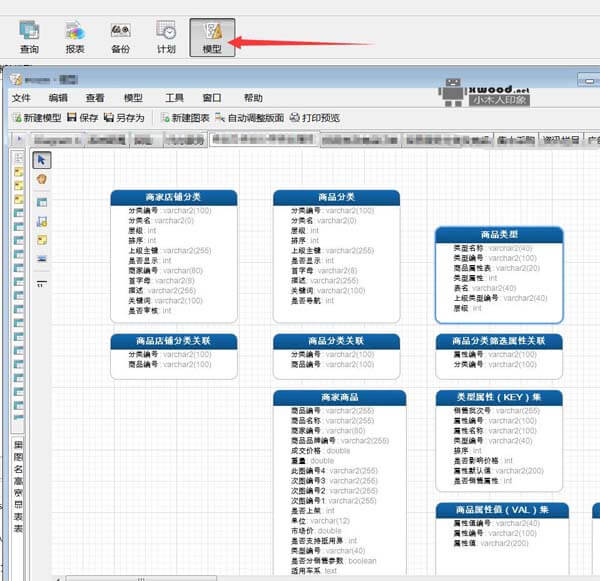
Task: Click the 成交价格 double field in 商家商品
Action: tap(320, 450)
